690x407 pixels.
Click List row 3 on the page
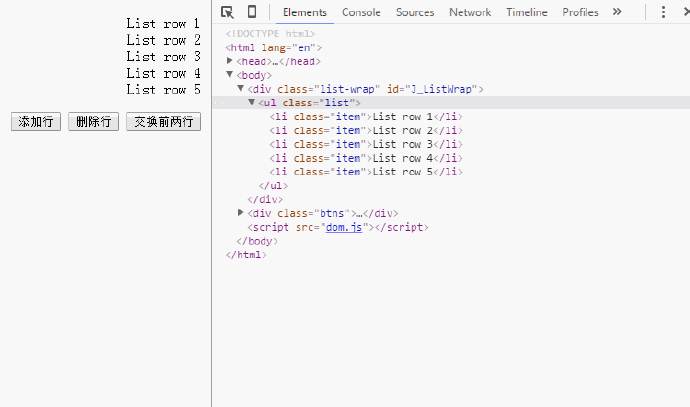163,56
